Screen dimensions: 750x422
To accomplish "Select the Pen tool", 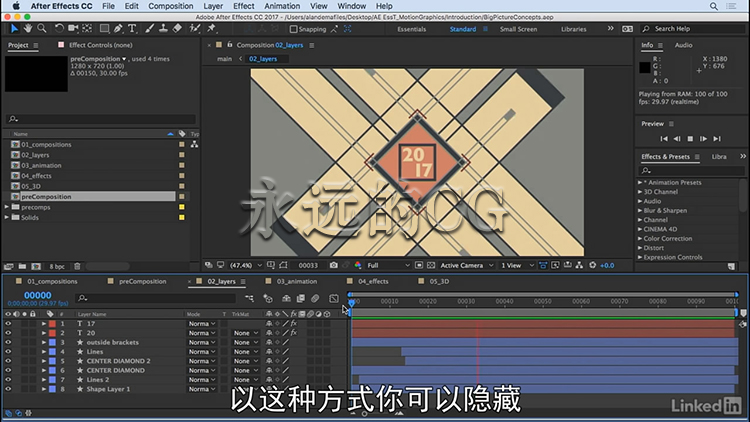I will 118,29.
